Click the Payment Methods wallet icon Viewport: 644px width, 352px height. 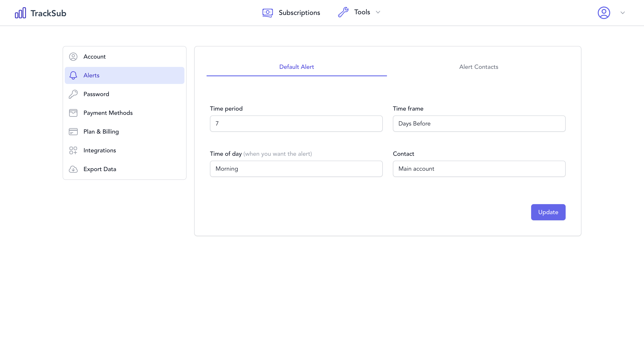(x=73, y=113)
